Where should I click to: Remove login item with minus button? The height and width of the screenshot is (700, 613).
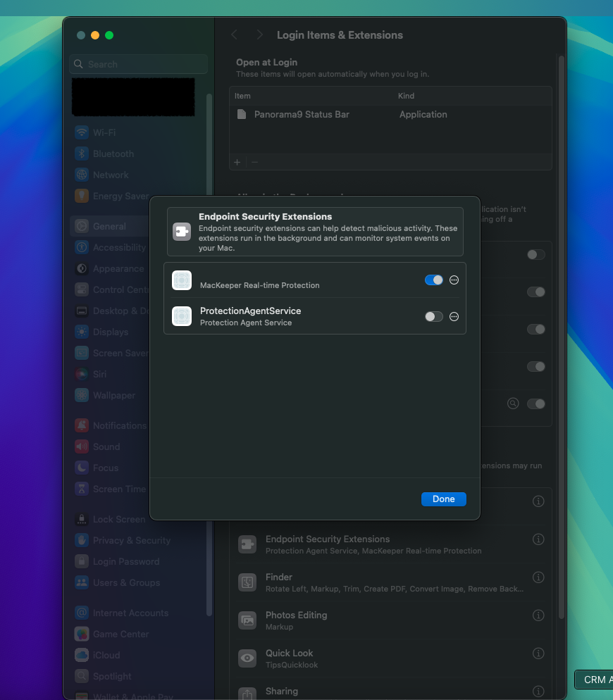click(254, 163)
